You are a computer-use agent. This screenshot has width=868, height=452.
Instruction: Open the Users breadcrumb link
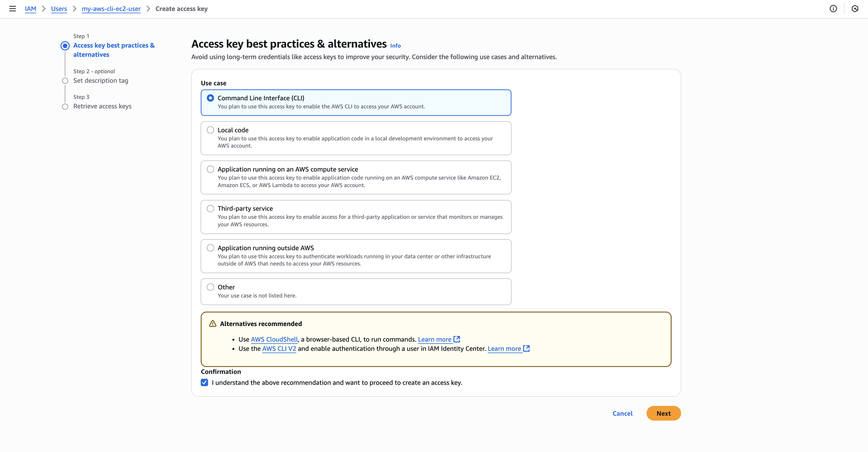[59, 9]
